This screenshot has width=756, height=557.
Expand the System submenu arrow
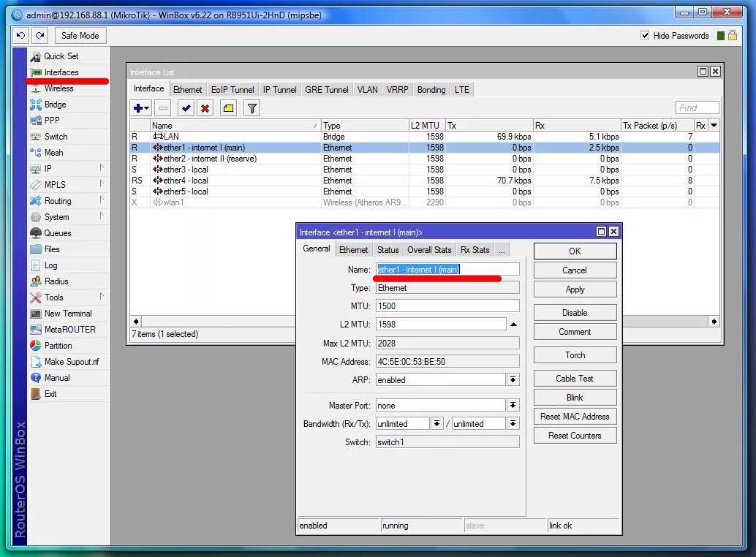(x=101, y=216)
